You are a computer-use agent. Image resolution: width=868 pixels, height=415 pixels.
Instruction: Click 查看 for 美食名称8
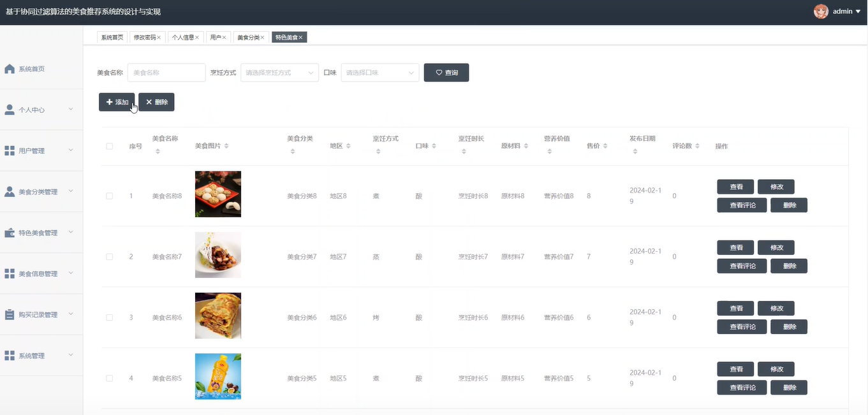pyautogui.click(x=736, y=187)
